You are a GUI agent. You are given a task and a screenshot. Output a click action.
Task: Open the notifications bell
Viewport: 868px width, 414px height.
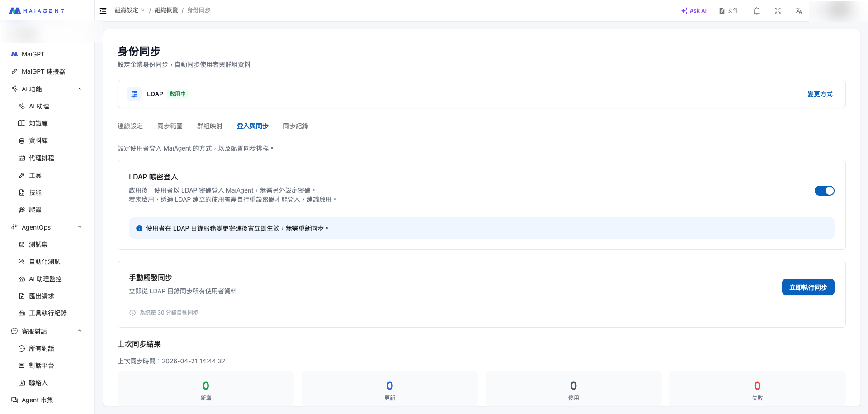[756, 11]
